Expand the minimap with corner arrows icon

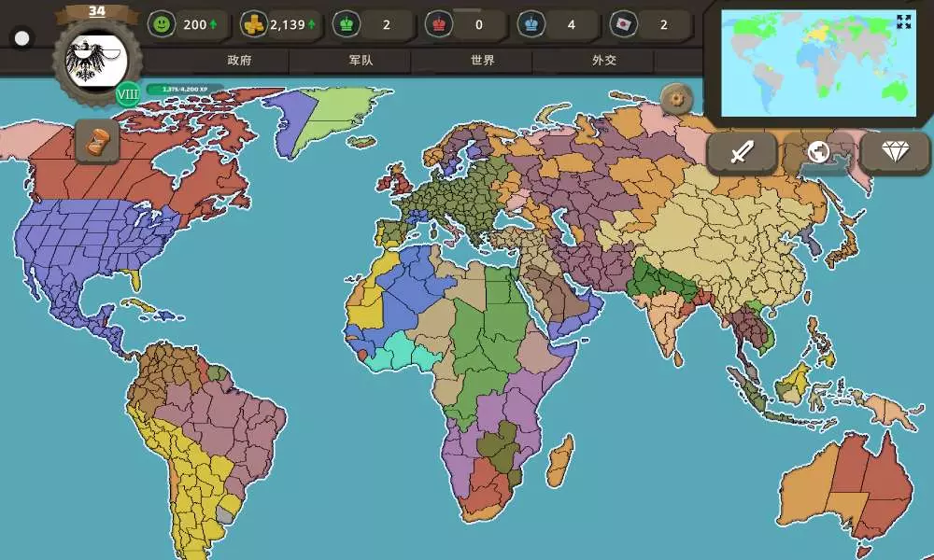903,21
